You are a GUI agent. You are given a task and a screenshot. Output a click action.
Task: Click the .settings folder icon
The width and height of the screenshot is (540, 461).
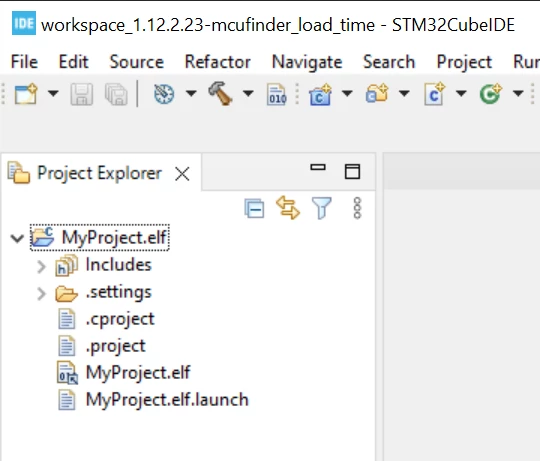(x=66, y=294)
